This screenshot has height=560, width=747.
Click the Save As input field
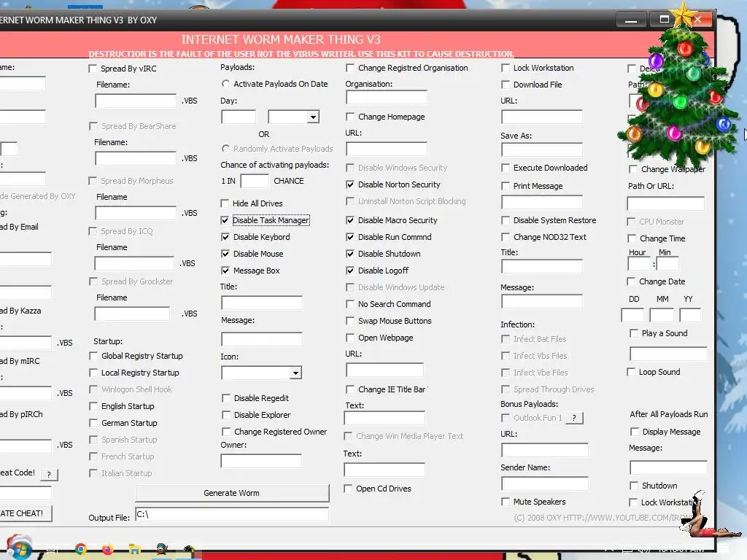coord(542,150)
